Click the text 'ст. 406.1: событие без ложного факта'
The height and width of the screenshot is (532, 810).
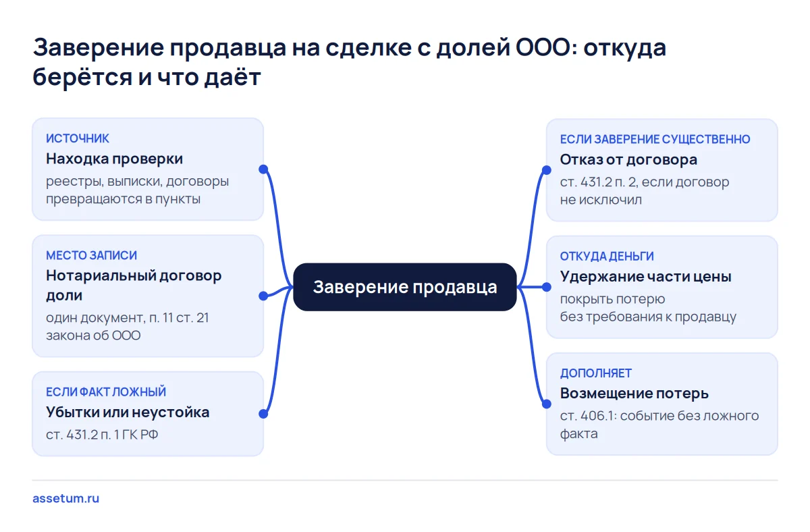(x=659, y=425)
